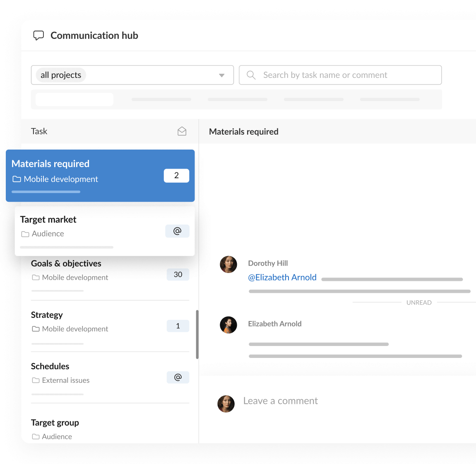The width and height of the screenshot is (476, 464).
Task: Open the all projects dropdown
Action: 221,75
